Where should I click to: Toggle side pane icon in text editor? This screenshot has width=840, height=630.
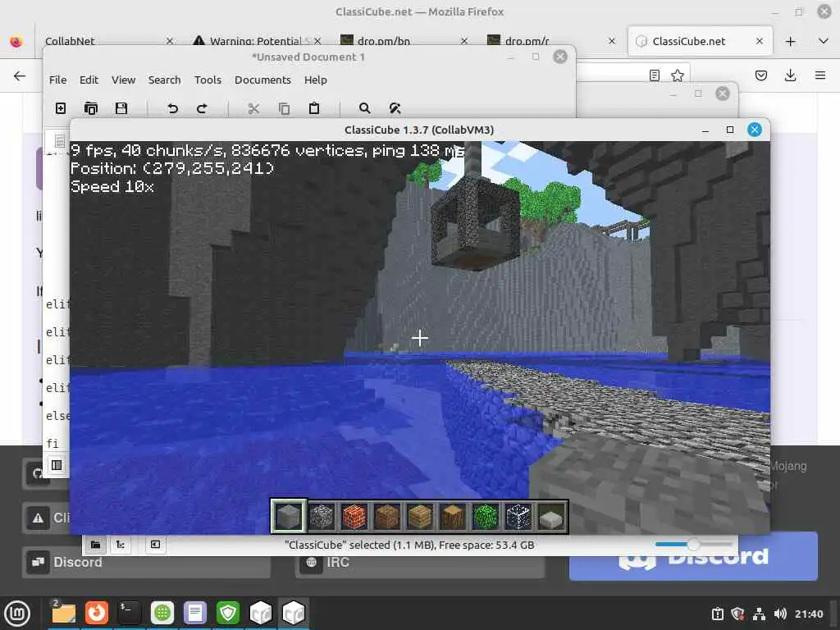(x=57, y=465)
